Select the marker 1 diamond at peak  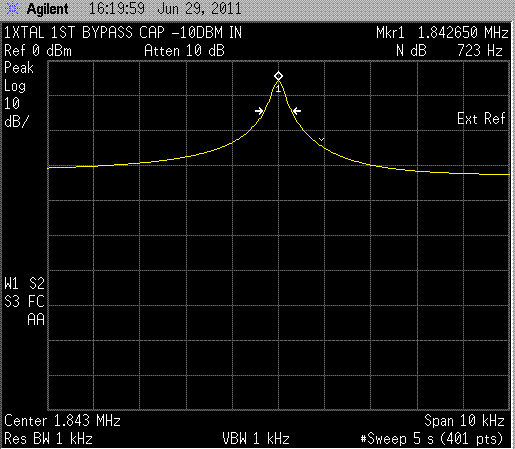278,76
